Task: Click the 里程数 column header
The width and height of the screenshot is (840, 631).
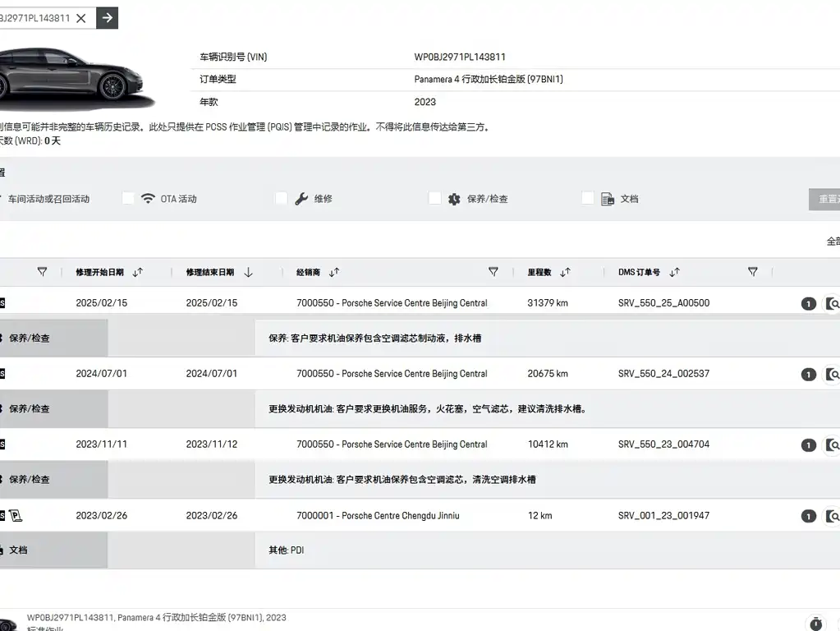Action: (x=539, y=272)
